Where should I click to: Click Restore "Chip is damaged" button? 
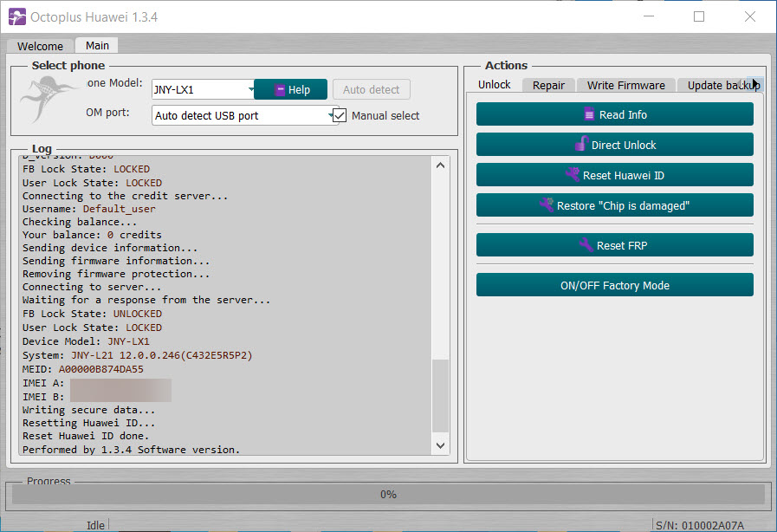[615, 205]
